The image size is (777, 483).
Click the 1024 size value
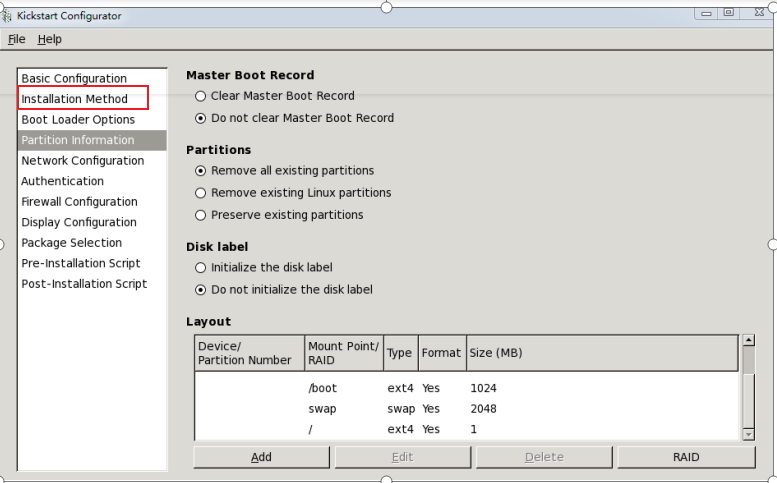pyautogui.click(x=483, y=388)
